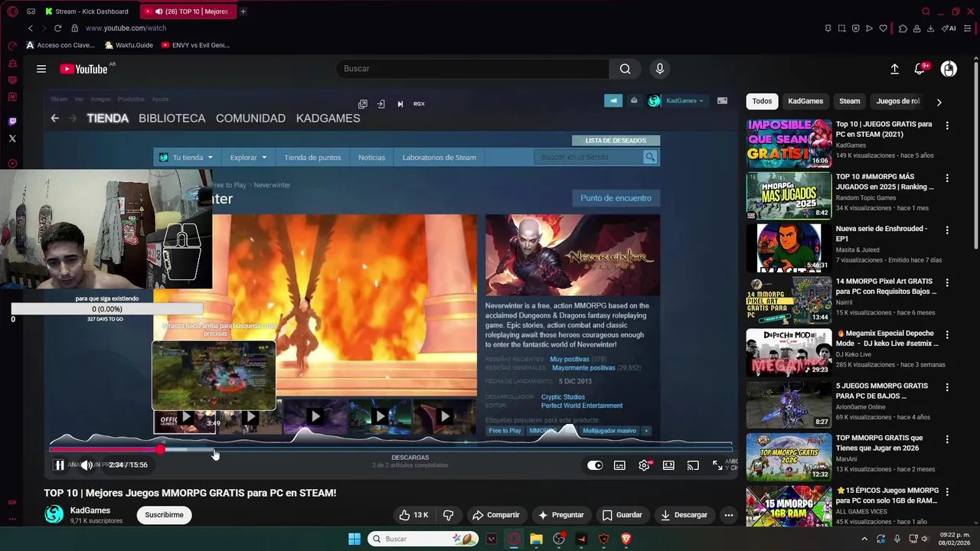Image resolution: width=980 pixels, height=551 pixels.
Task: Open Wakfu.Guide bookmark
Action: pyautogui.click(x=129, y=45)
